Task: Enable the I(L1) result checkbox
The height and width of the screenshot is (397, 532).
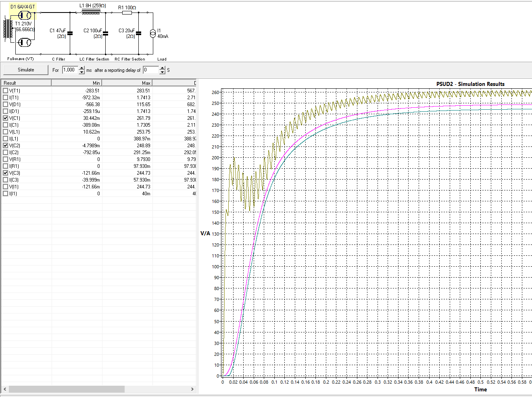Action: pyautogui.click(x=6, y=139)
